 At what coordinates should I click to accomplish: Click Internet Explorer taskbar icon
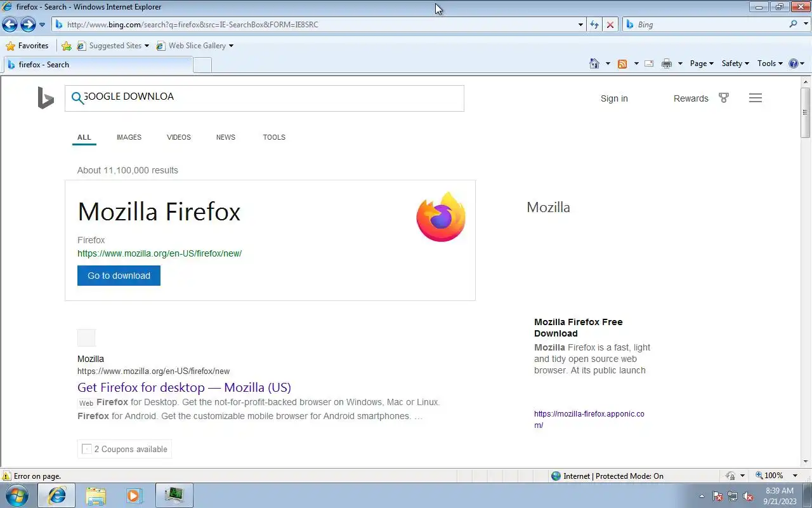coord(56,495)
